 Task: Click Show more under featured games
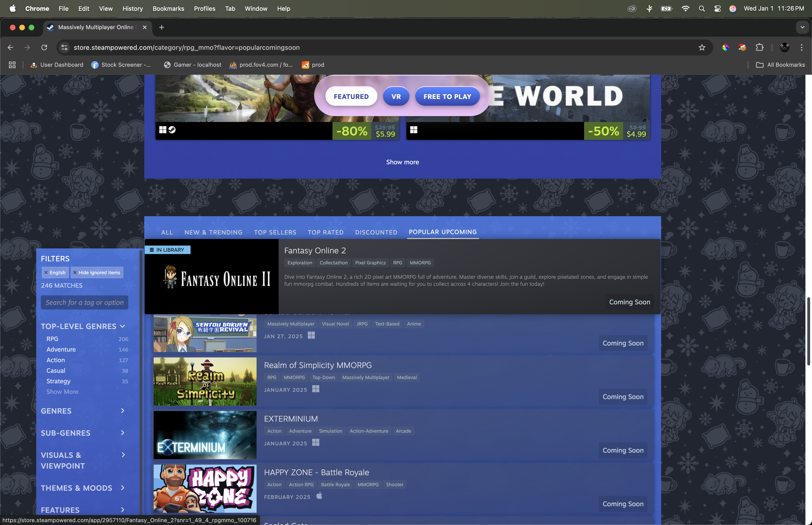402,162
